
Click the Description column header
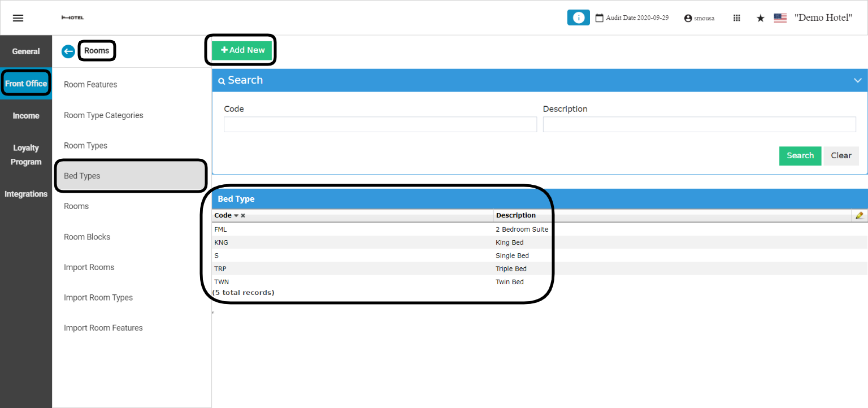(516, 215)
